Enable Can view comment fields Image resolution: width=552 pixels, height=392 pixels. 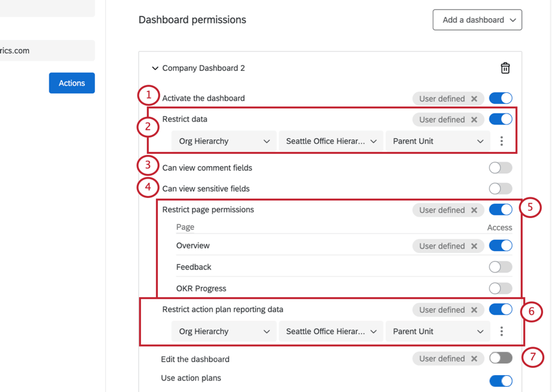tap(501, 167)
